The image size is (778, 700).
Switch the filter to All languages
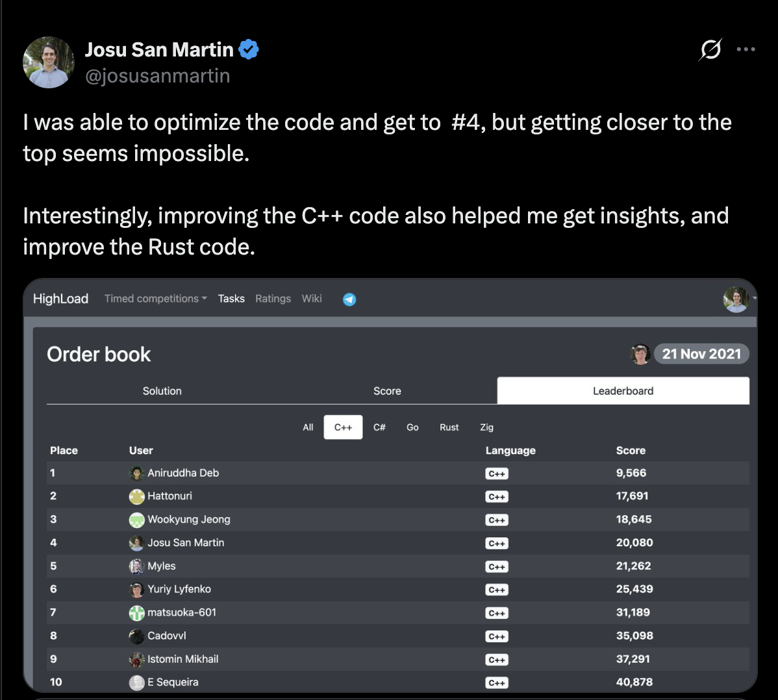(x=308, y=427)
